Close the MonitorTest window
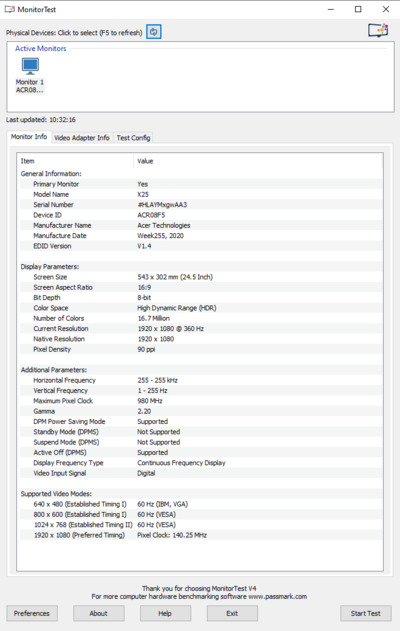 pyautogui.click(x=386, y=9)
